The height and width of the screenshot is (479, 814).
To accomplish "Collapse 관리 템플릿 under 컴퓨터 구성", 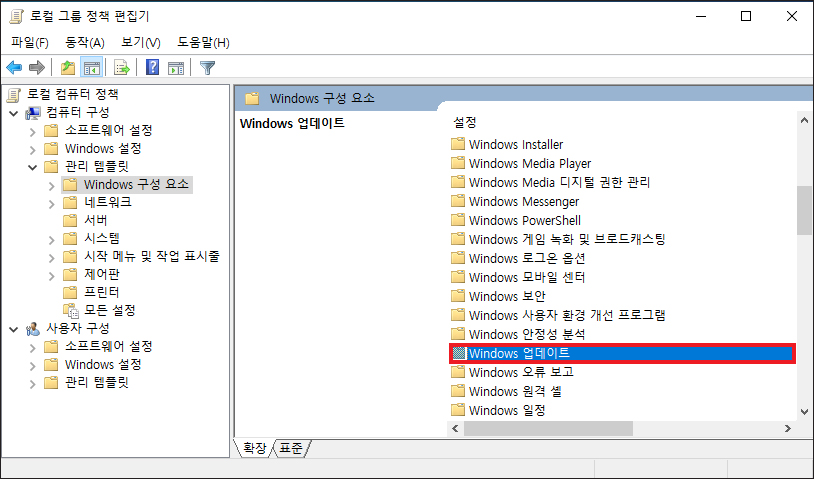I will [x=32, y=167].
